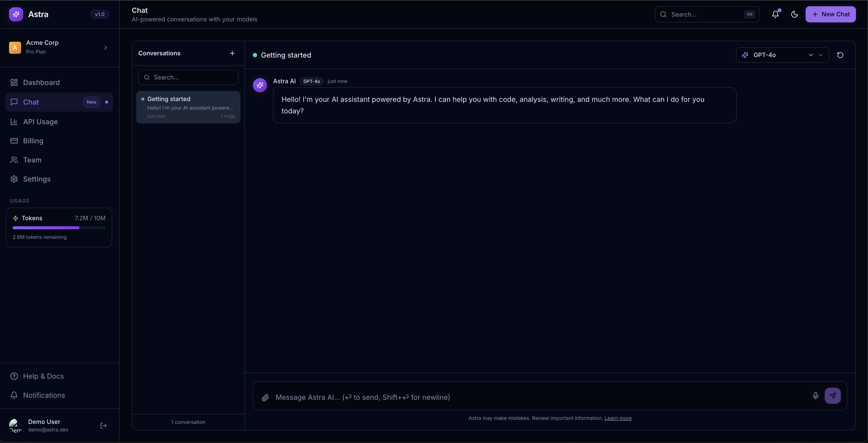Open the Learn more link
868x443 pixels.
pyautogui.click(x=618, y=418)
